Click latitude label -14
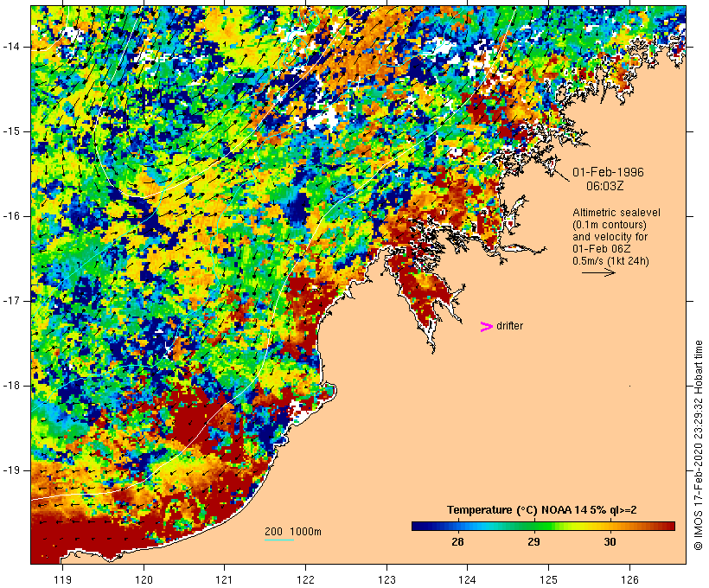The image size is (709, 588). 11,47
